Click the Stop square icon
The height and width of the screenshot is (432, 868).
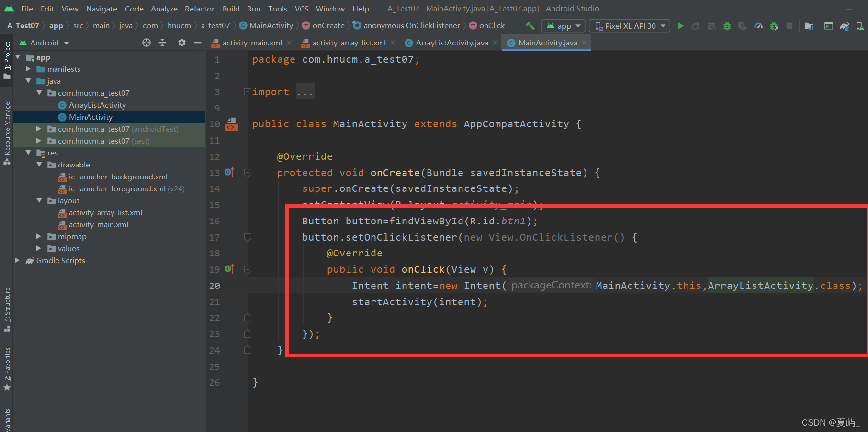point(789,26)
